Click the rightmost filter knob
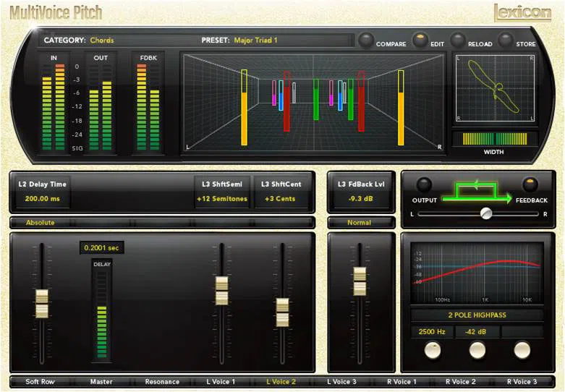This screenshot has height=392, width=565. click(x=522, y=350)
